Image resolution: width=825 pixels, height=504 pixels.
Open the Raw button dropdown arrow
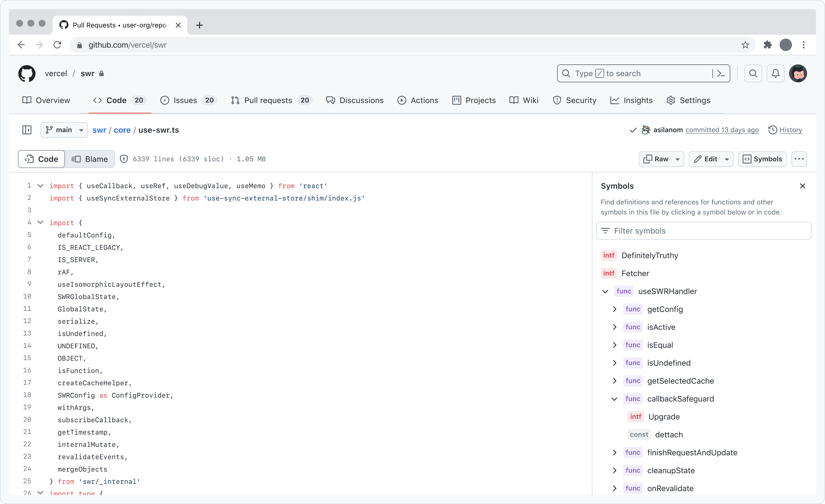[677, 159]
